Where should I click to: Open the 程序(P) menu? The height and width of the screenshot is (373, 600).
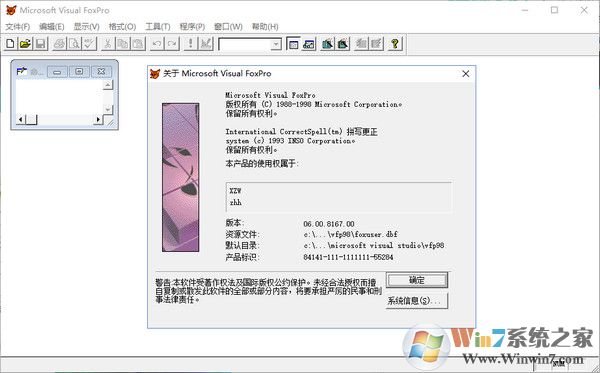[x=192, y=26]
